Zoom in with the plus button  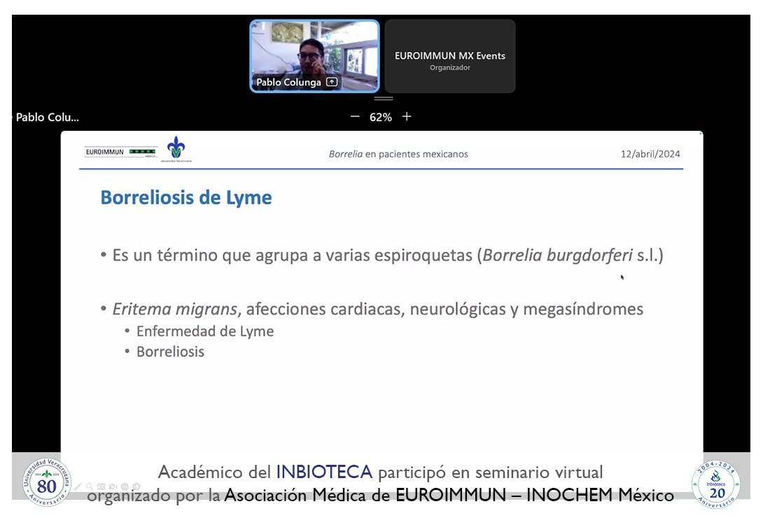[407, 117]
